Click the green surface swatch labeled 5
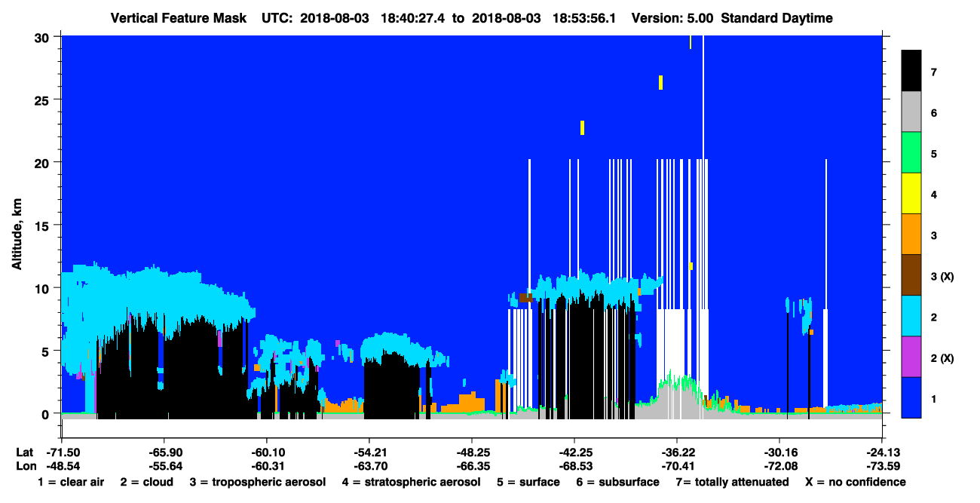 (x=911, y=152)
